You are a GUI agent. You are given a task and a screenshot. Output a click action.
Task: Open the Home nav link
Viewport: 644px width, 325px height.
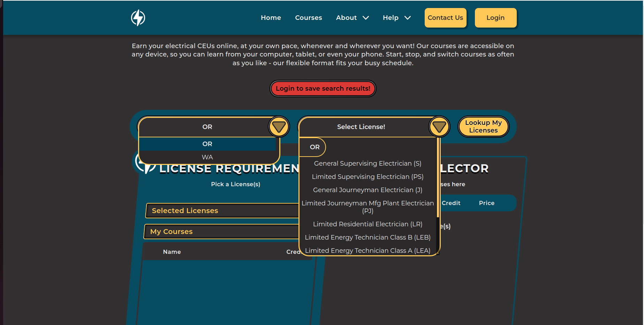pyautogui.click(x=271, y=18)
